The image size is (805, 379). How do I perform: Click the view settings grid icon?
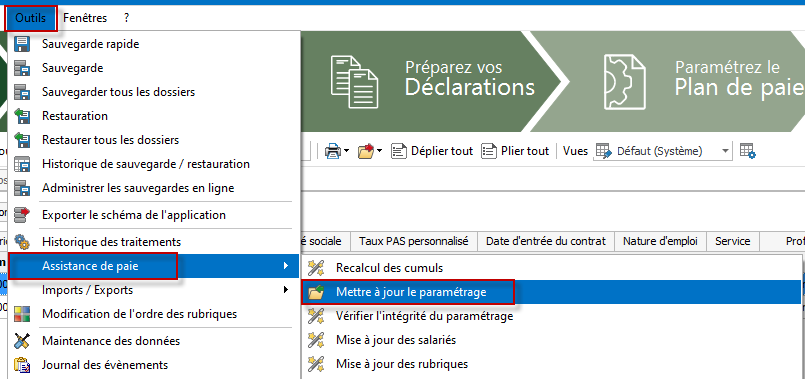coord(748,151)
